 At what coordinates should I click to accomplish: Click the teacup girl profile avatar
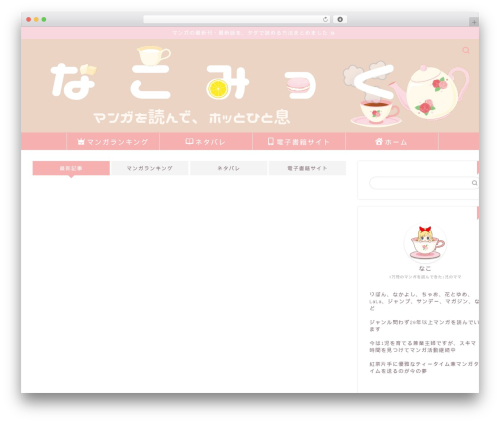click(x=425, y=242)
